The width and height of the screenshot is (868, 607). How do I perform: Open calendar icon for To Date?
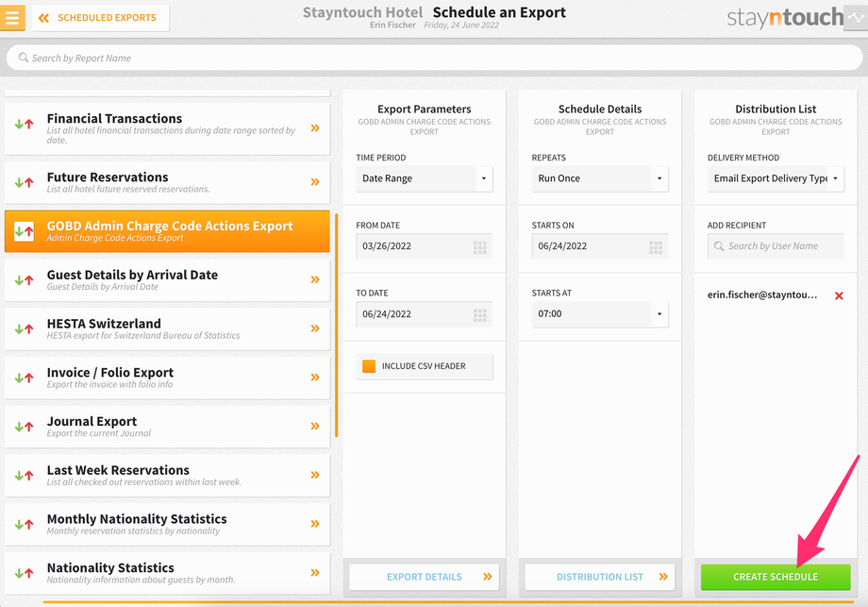pyautogui.click(x=480, y=315)
